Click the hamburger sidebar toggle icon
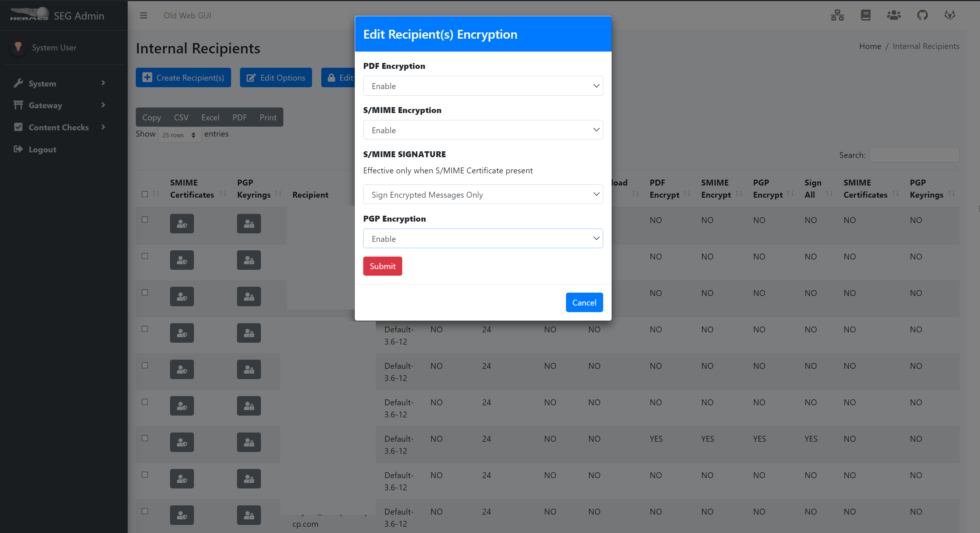This screenshot has width=980, height=533. point(144,15)
